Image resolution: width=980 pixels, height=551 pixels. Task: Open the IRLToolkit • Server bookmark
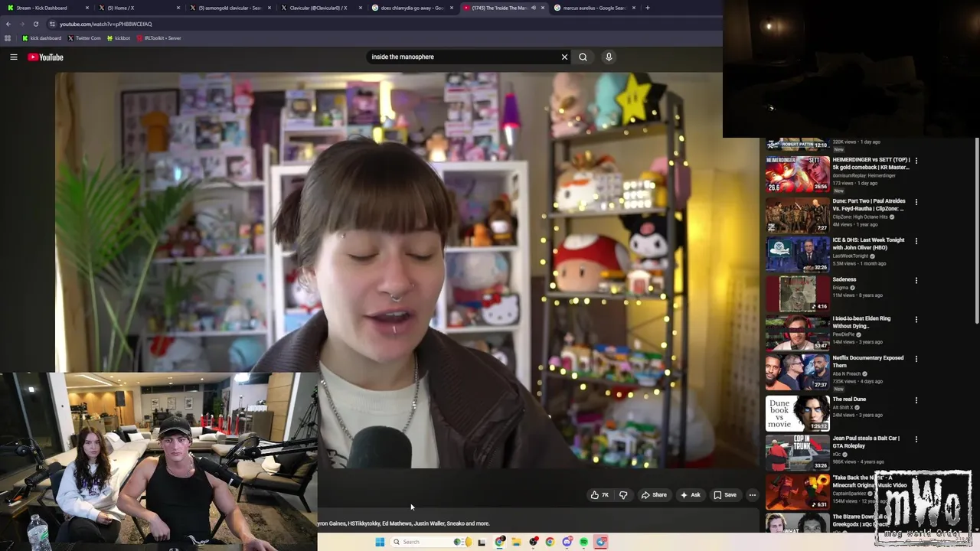point(158,37)
